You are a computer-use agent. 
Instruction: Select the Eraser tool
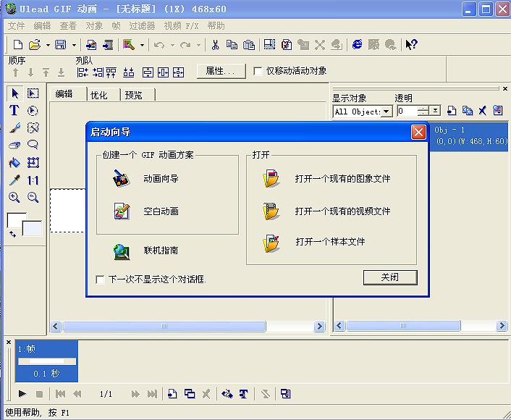coord(14,145)
